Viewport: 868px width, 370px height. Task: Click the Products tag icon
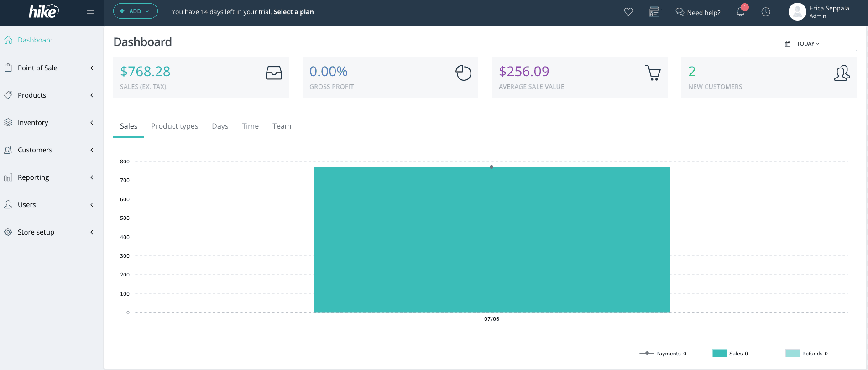(x=8, y=95)
